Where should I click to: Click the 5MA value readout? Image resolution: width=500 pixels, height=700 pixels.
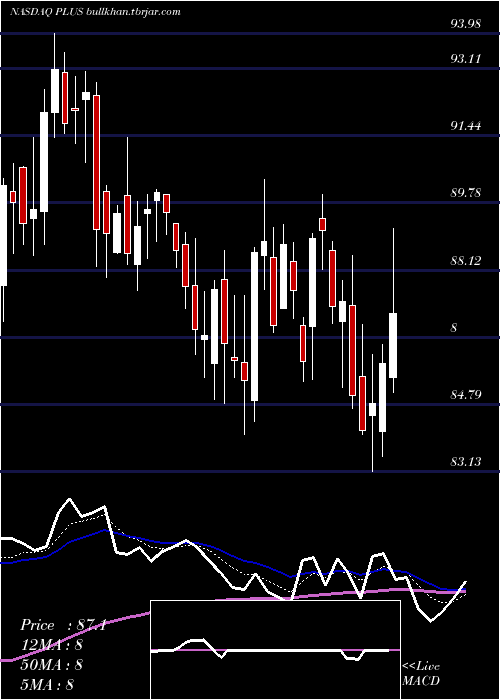(x=47, y=684)
